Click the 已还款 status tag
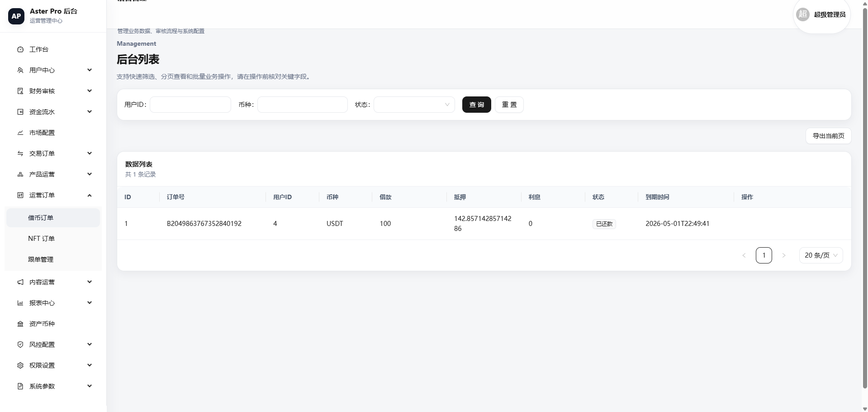Screen dimensions: 868x412 point(604,224)
